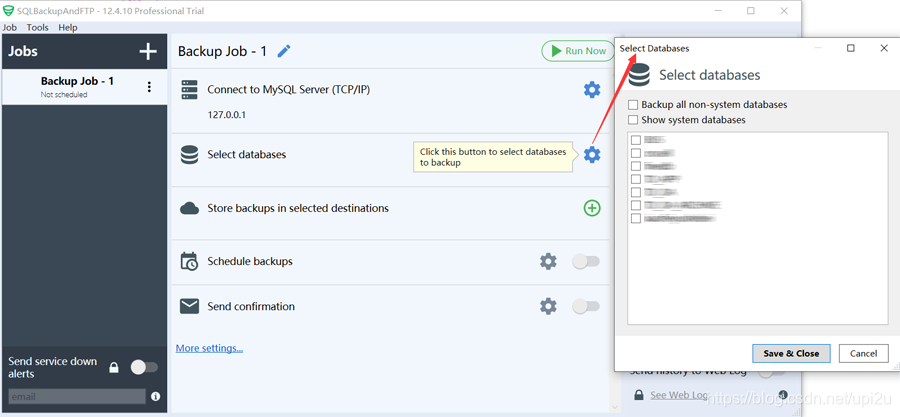Check the second database checkbox in list
Image resolution: width=900 pixels, height=417 pixels.
636,153
